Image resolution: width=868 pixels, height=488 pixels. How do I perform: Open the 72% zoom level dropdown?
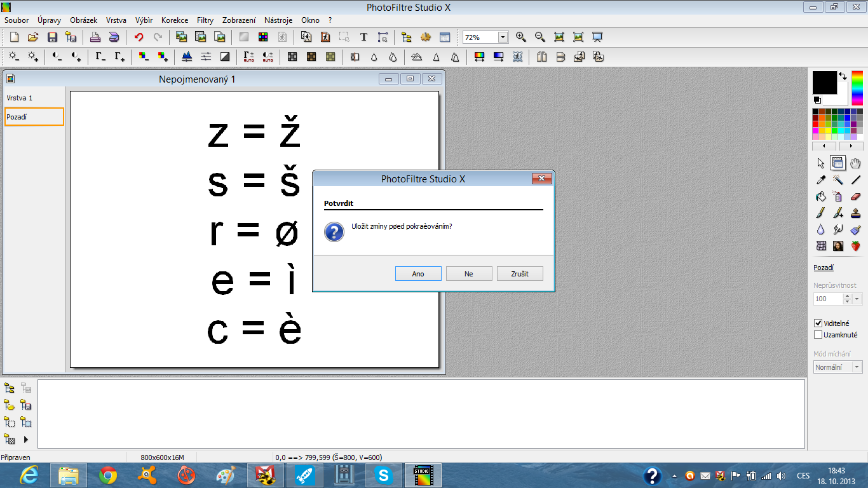(503, 37)
